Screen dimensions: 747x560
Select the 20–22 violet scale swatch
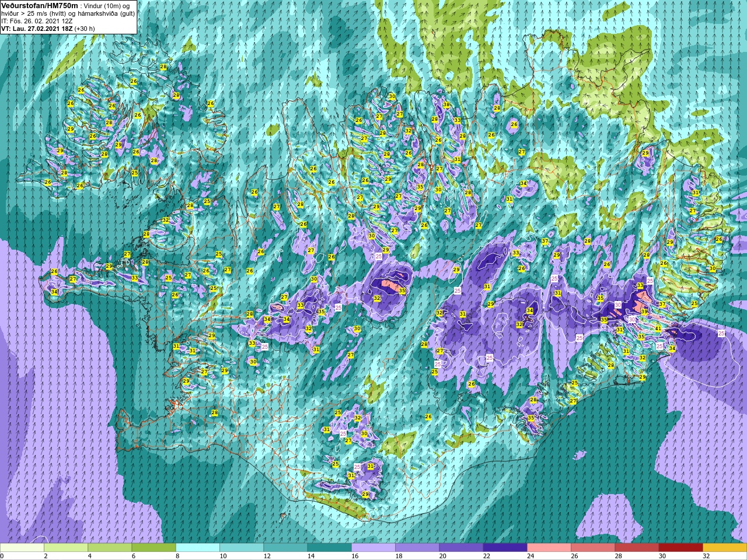pyautogui.click(x=461, y=548)
